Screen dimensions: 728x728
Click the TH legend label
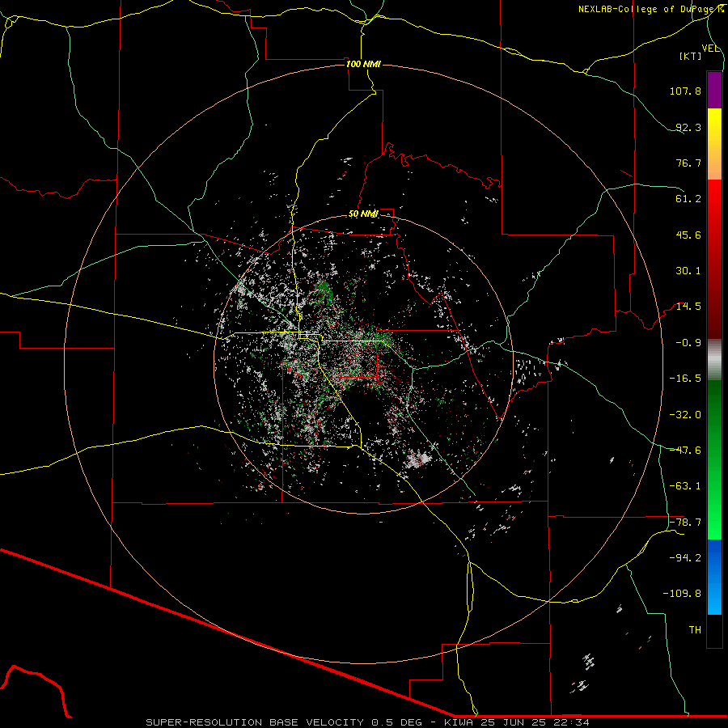coord(695,630)
